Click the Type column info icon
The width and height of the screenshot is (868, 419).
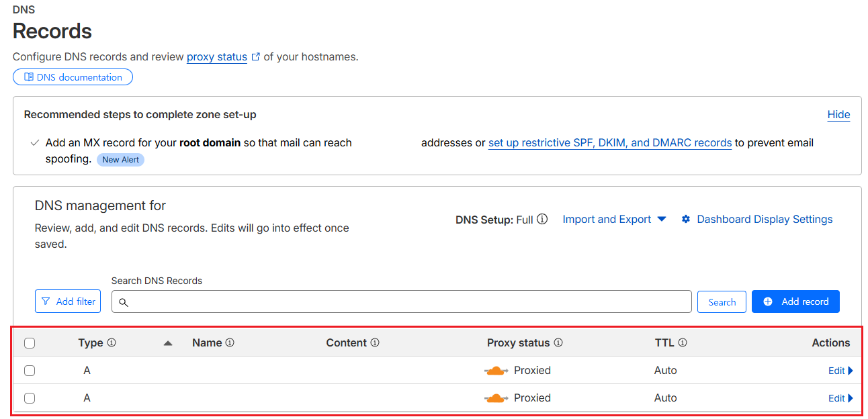[x=112, y=343]
